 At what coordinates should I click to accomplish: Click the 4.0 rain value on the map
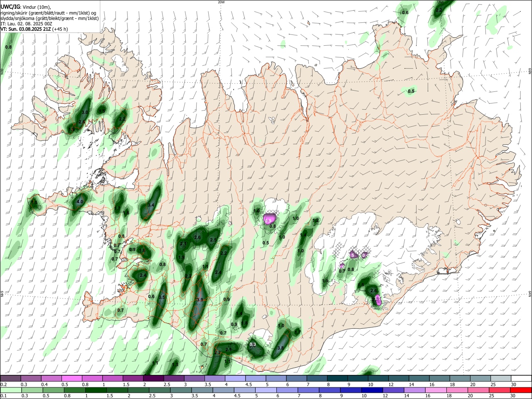click(80, 202)
